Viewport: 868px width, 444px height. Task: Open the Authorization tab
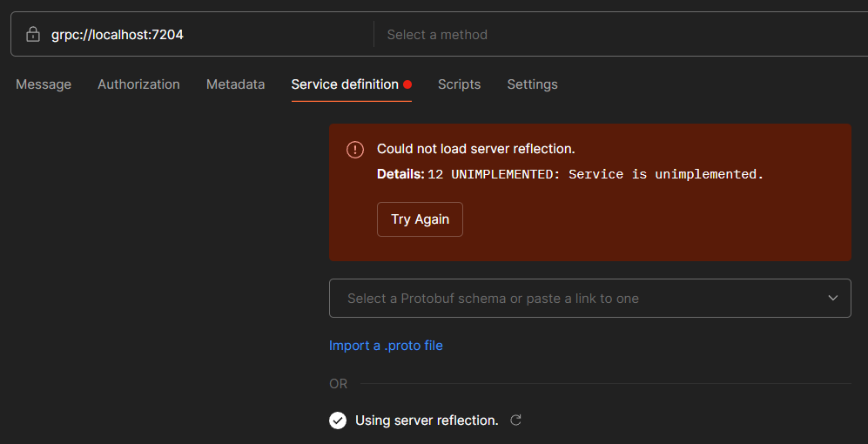click(138, 84)
